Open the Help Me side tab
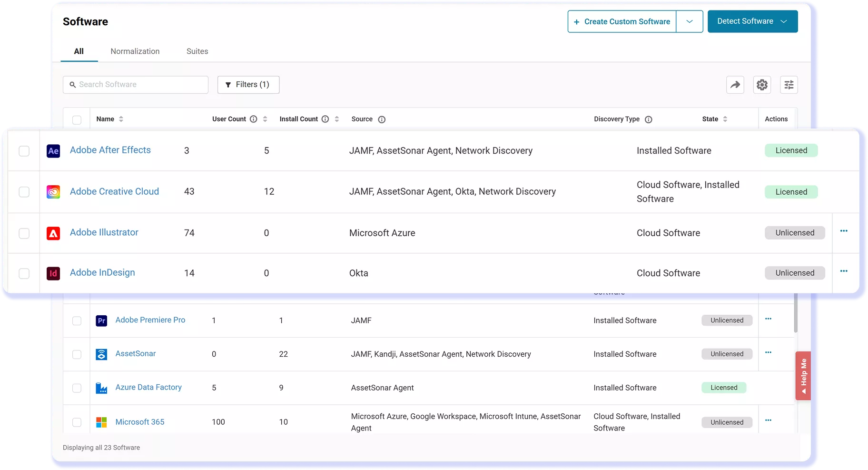The image size is (868, 470). click(803, 376)
